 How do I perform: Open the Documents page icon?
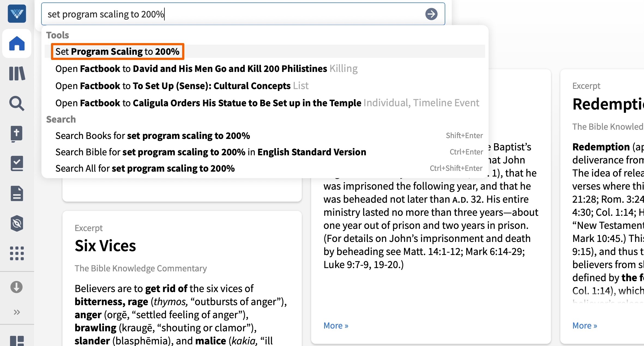[17, 193]
